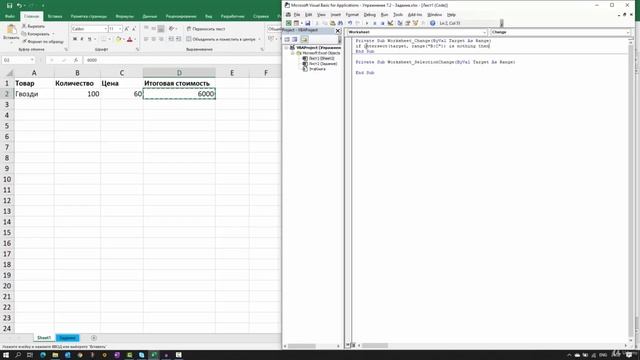Screen dimensions: 640x360
Task: Open the Разработчик ribbon tab
Action: pos(232,16)
